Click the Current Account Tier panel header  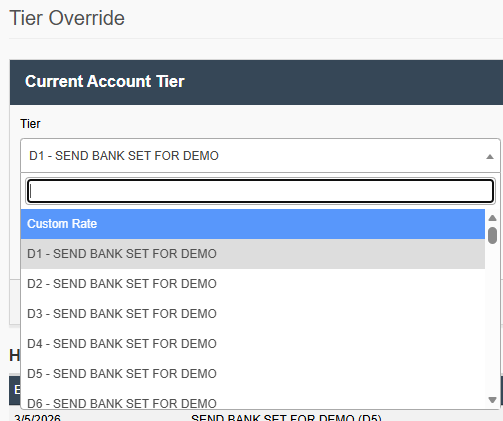coord(256,82)
